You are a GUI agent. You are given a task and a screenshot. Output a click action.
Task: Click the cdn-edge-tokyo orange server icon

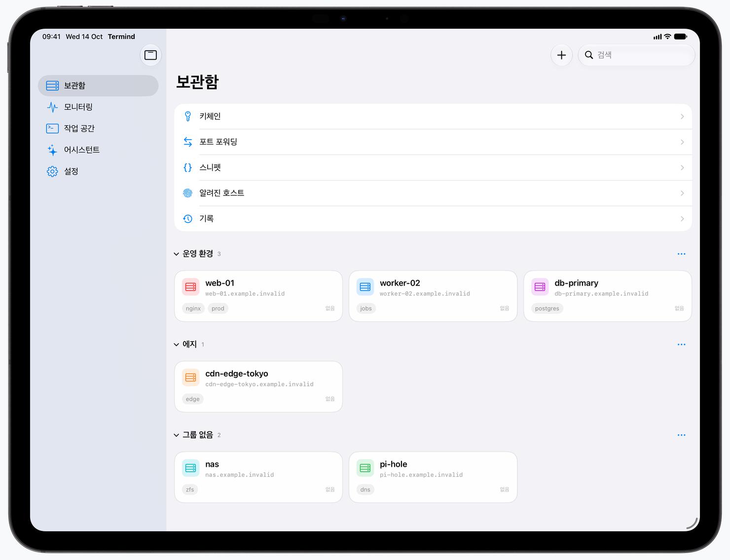[191, 377]
